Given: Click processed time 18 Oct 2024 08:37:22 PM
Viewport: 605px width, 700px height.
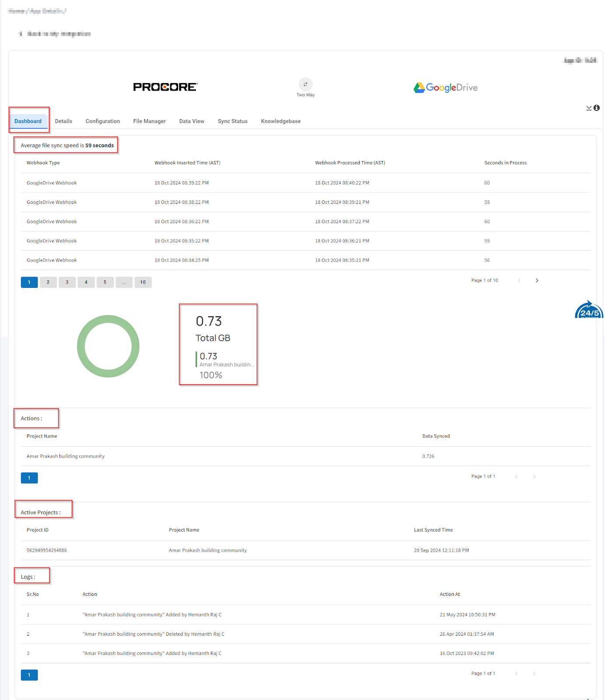Looking at the screenshot, I should pyautogui.click(x=342, y=222).
